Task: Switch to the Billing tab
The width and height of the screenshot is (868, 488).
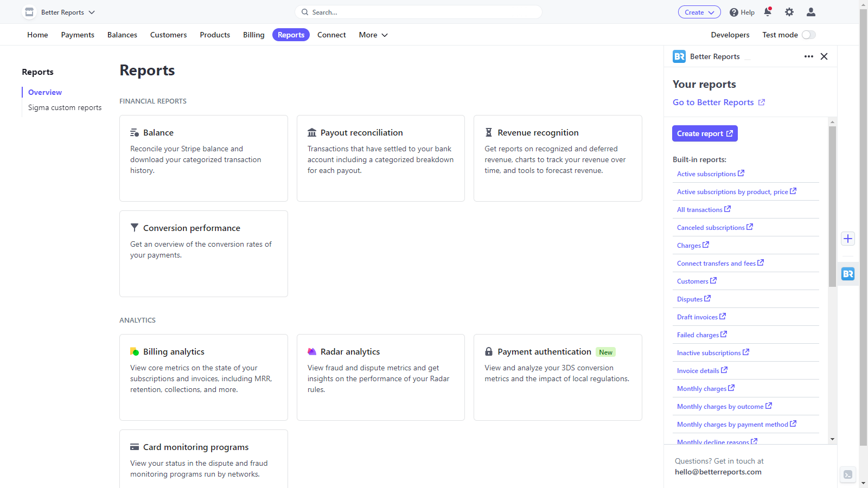Action: 253,35
